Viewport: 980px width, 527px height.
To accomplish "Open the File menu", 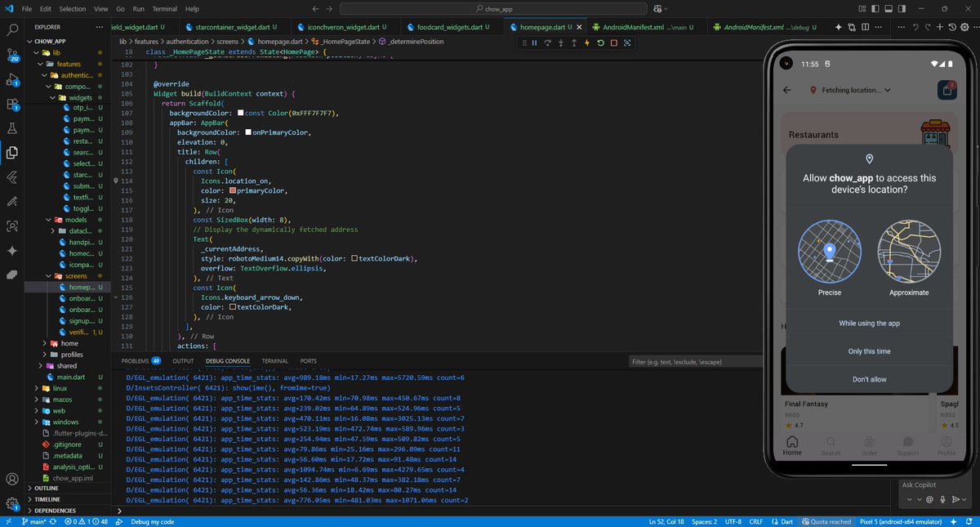I will tap(28, 9).
